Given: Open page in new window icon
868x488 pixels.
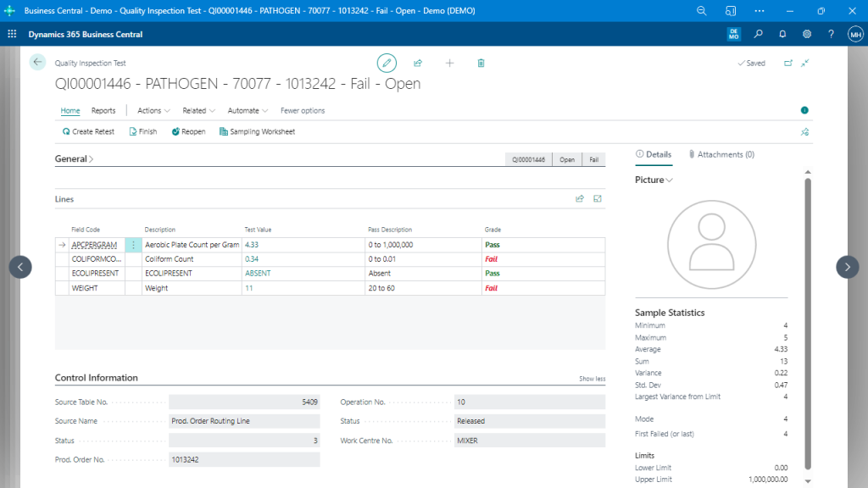Looking at the screenshot, I should click(x=788, y=63).
